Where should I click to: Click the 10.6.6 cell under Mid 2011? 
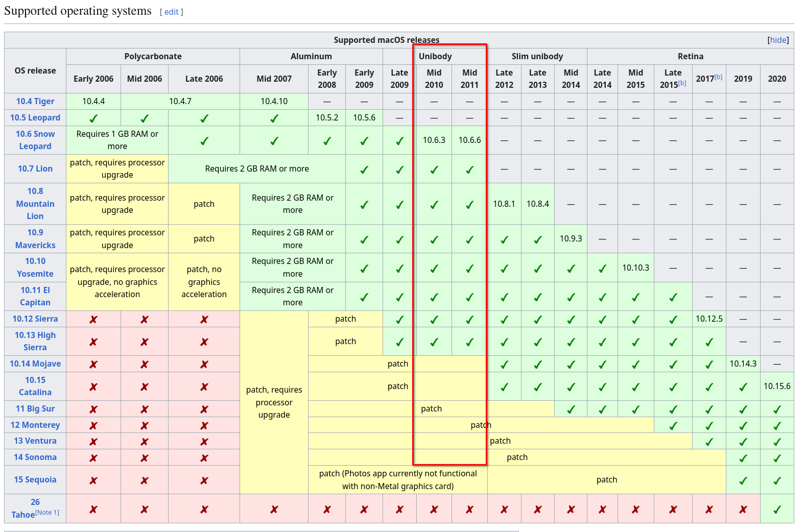[x=470, y=140]
